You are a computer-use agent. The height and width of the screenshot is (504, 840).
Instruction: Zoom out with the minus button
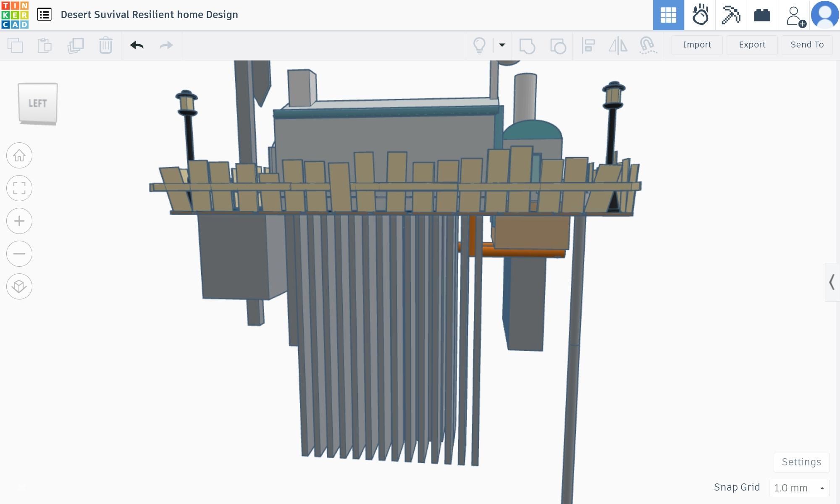point(19,254)
